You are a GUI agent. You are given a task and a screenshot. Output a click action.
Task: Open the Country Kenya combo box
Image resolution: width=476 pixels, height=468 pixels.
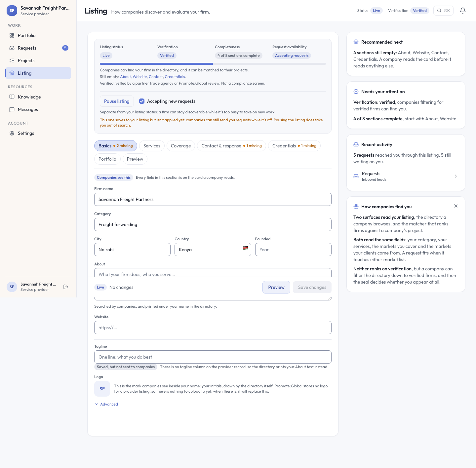click(x=213, y=250)
